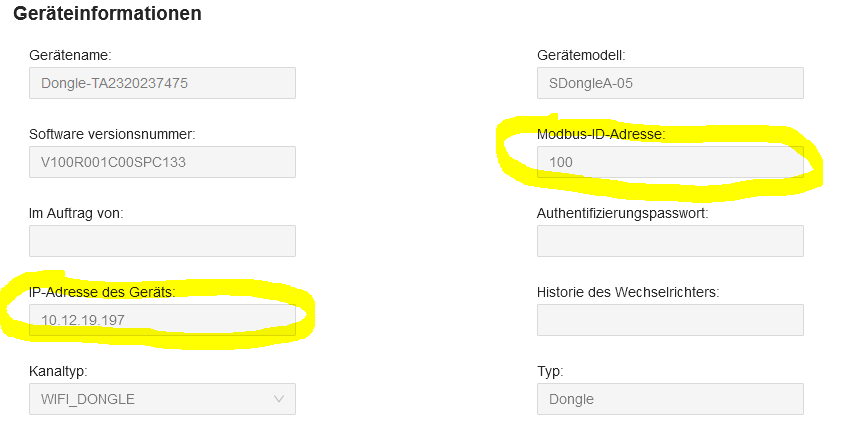The height and width of the screenshot is (436, 848).
Task: Click the empty Authentifizierungspasswort field
Action: coord(670,241)
